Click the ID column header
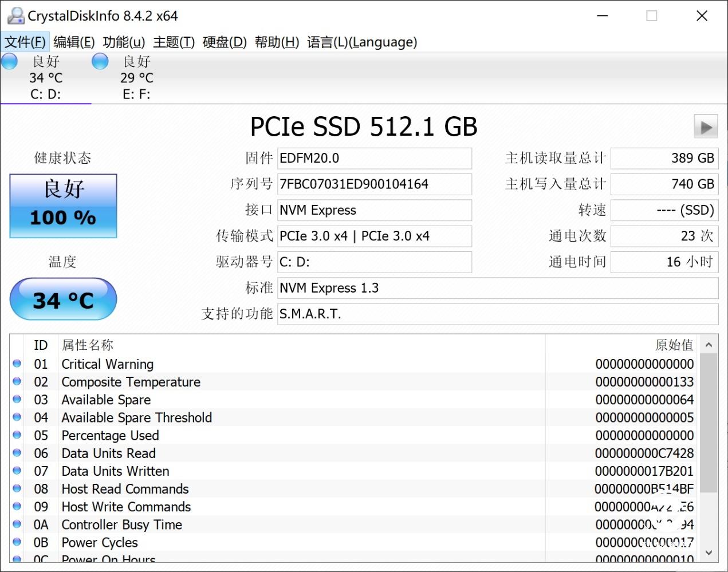The image size is (728, 572). pos(41,345)
